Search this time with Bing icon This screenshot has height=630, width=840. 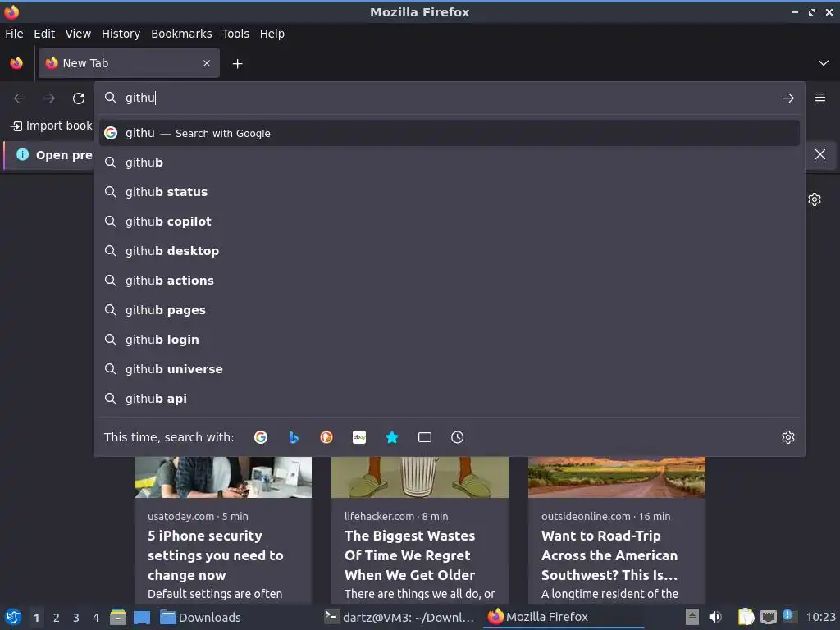click(294, 437)
